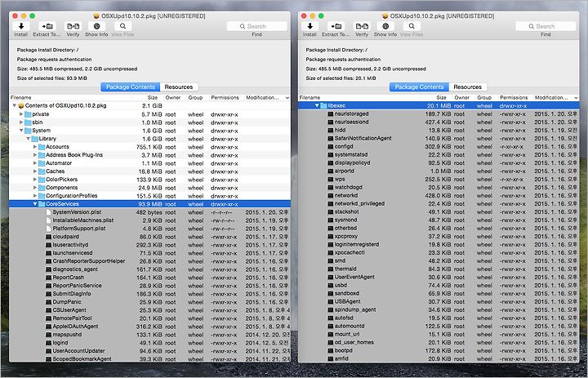Screen dimensions: 588x378
Task: Select od_user_homes row
Action: 439,342
